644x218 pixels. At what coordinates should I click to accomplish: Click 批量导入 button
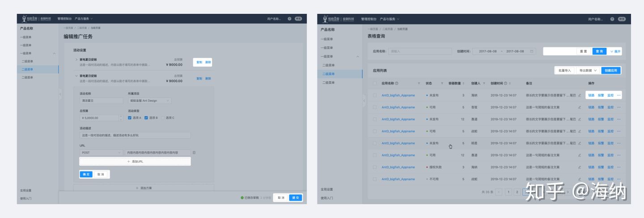564,71
